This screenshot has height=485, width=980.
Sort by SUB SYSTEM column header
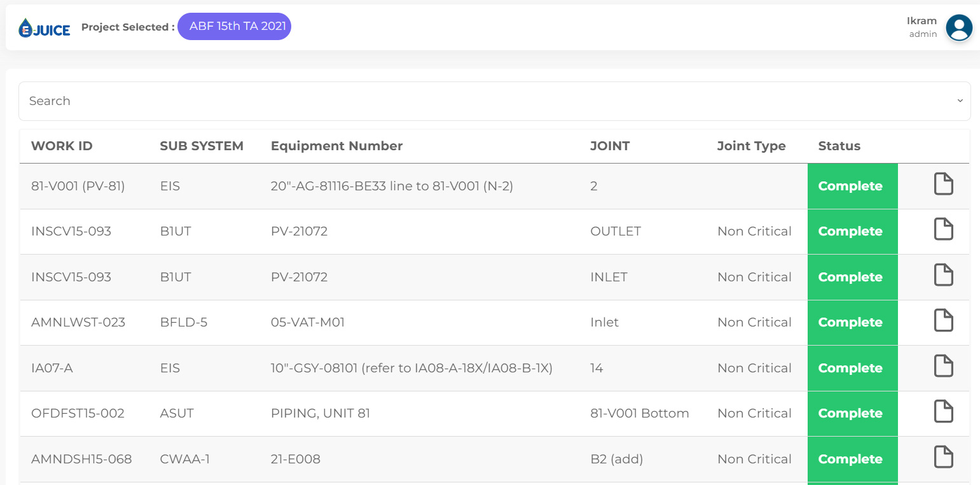click(202, 146)
